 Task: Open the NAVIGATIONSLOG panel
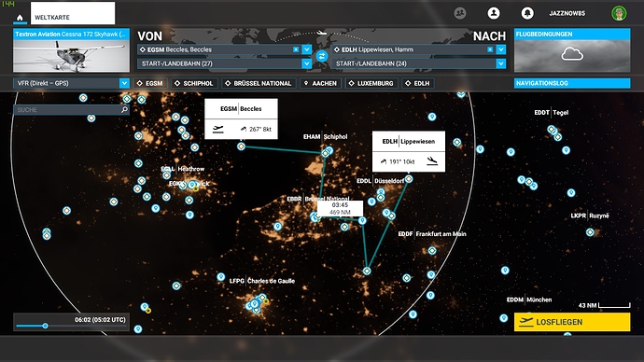(x=572, y=83)
